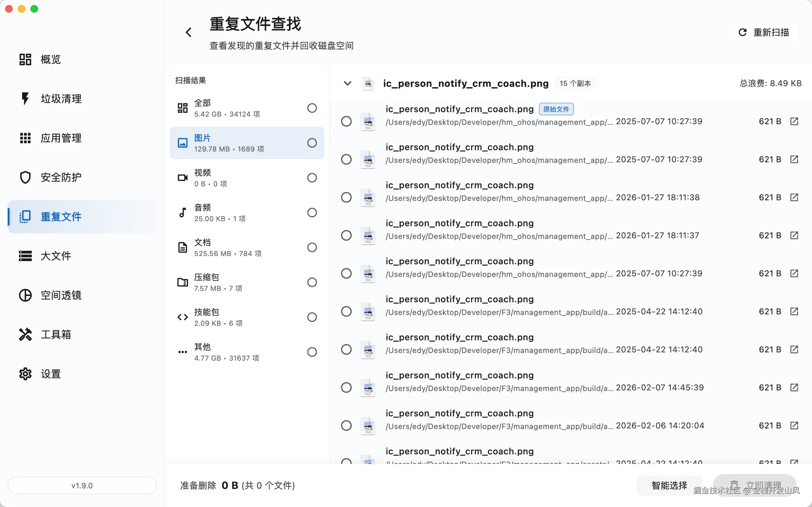Click the 应用管理 grid icon
This screenshot has height=507, width=812.
(x=25, y=138)
